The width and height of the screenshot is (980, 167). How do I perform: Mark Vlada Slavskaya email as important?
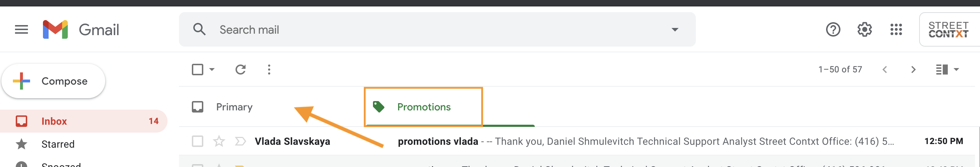[240, 142]
